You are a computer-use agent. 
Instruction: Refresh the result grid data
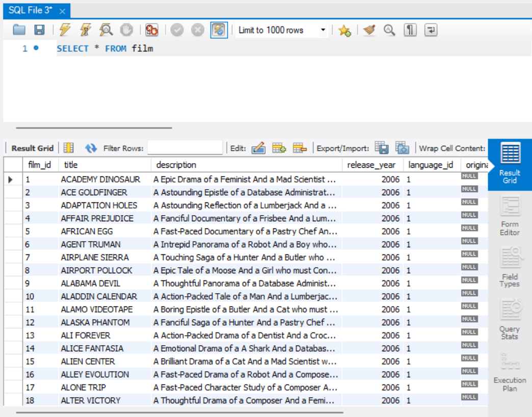tap(91, 148)
